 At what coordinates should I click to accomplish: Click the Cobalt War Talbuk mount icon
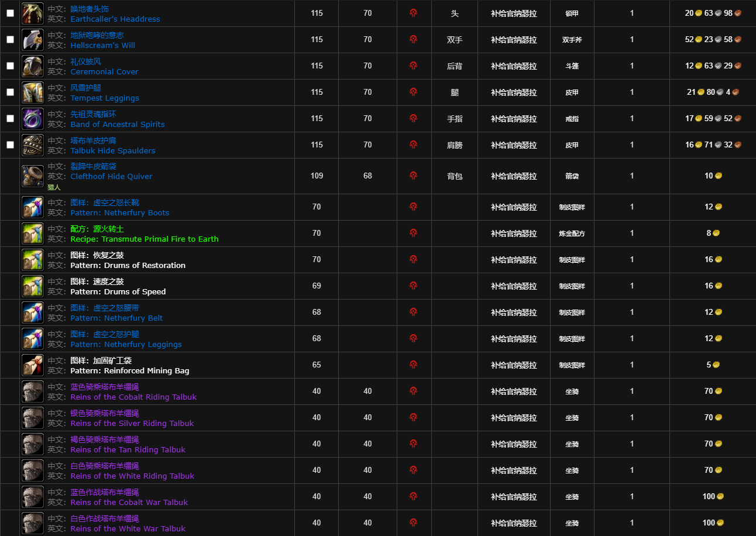tap(33, 497)
